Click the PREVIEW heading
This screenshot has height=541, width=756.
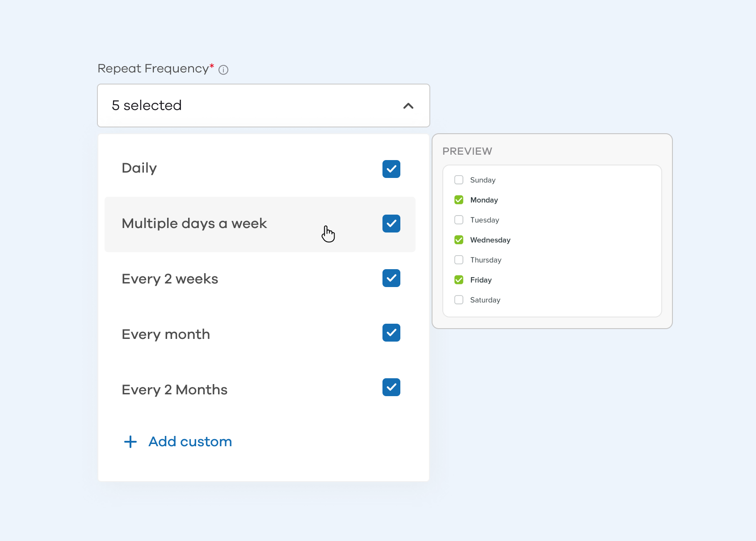click(467, 151)
